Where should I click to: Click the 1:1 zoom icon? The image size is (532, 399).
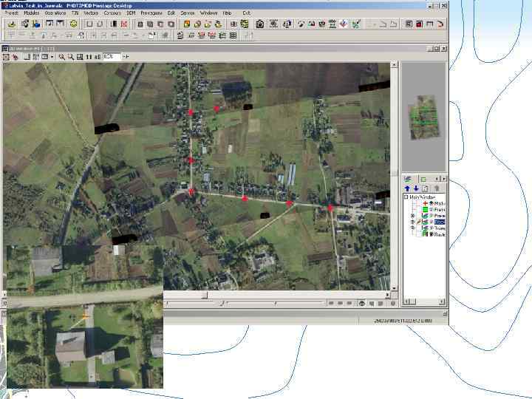(x=89, y=57)
